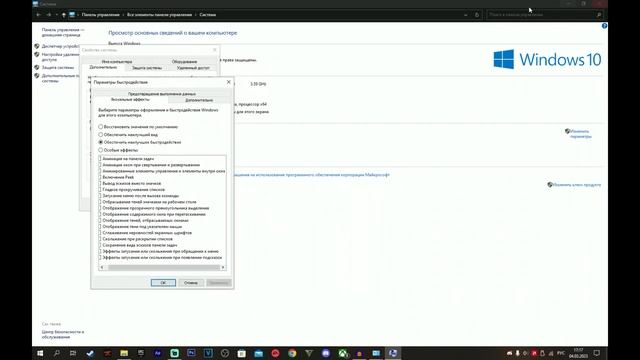
Task: Open Device Manager link in sidebar
Action: (x=60, y=46)
